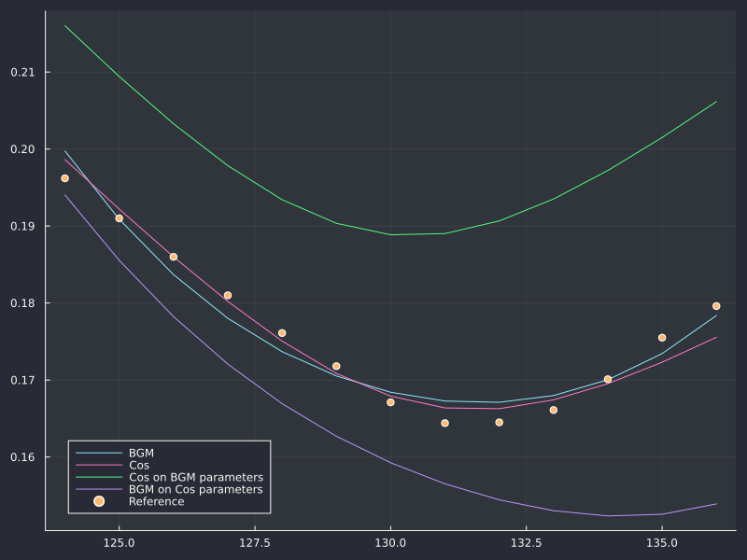Click the 0.16 y-axis tick label

22,457
